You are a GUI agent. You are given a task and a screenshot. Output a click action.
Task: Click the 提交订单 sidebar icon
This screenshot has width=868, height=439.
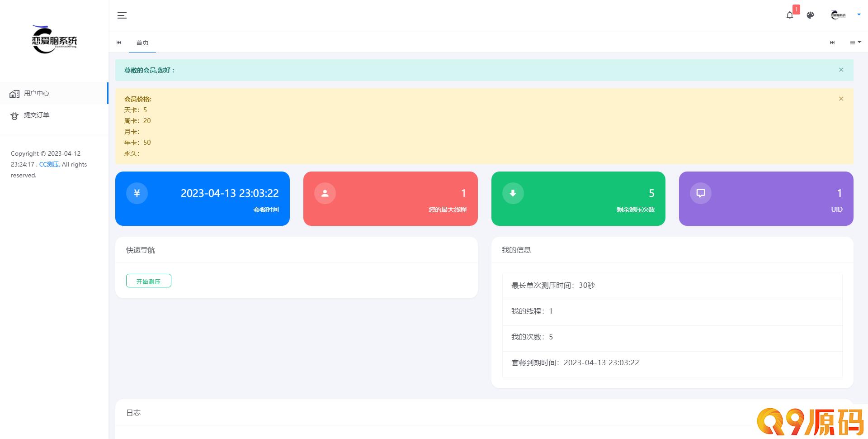click(14, 116)
